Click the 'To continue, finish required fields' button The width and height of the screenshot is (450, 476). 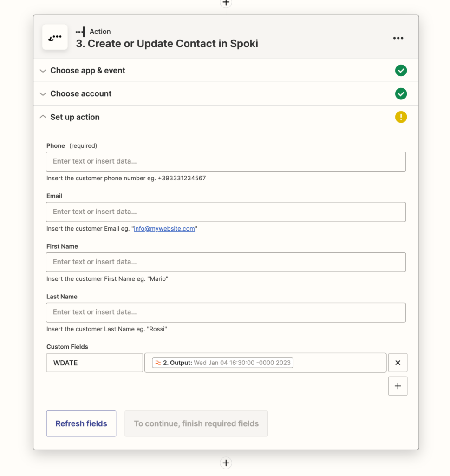196,423
